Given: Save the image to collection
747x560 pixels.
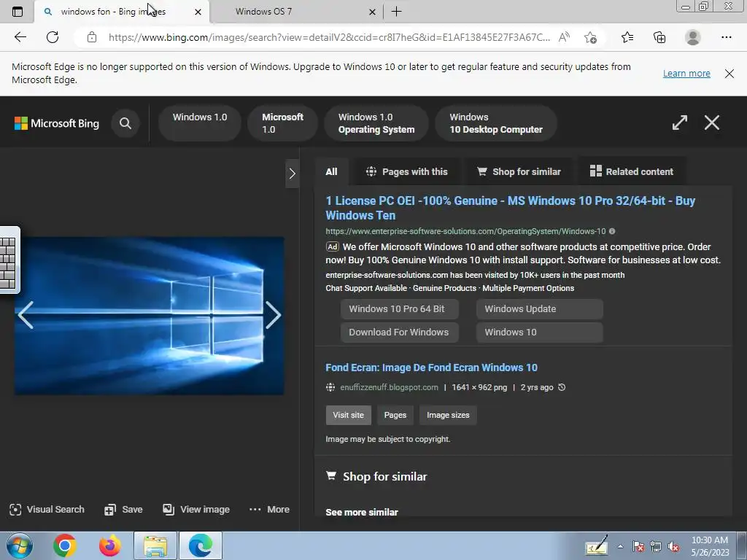Looking at the screenshot, I should pos(123,510).
